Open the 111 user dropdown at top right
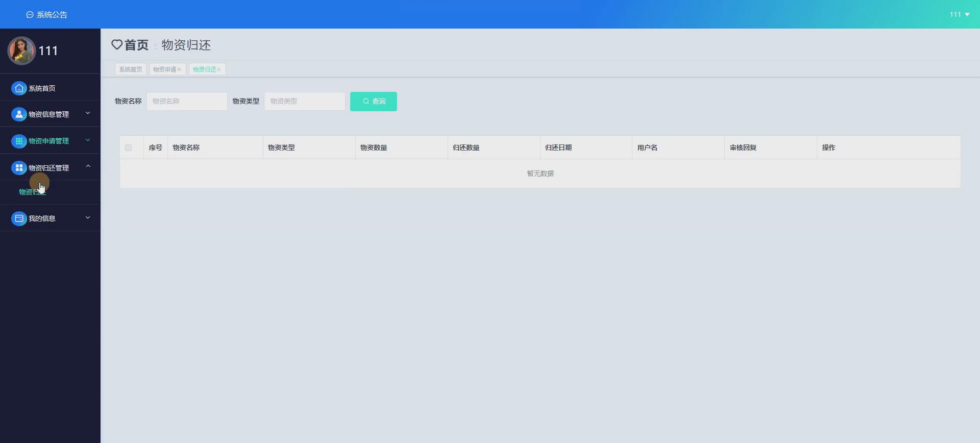Image resolution: width=980 pixels, height=443 pixels. click(x=960, y=14)
